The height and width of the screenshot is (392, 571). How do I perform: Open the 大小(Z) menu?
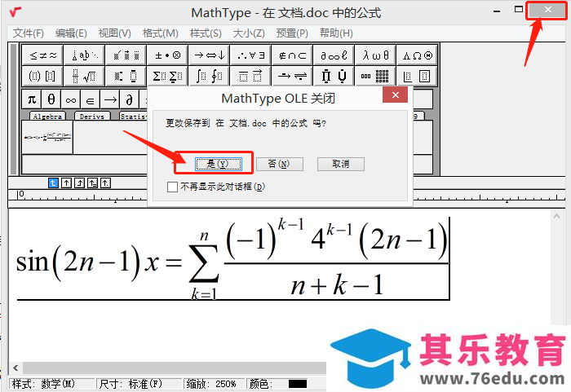[x=249, y=33]
